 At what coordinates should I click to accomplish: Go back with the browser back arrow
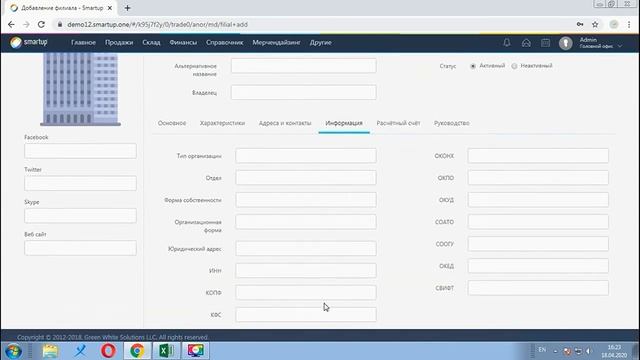[11, 24]
